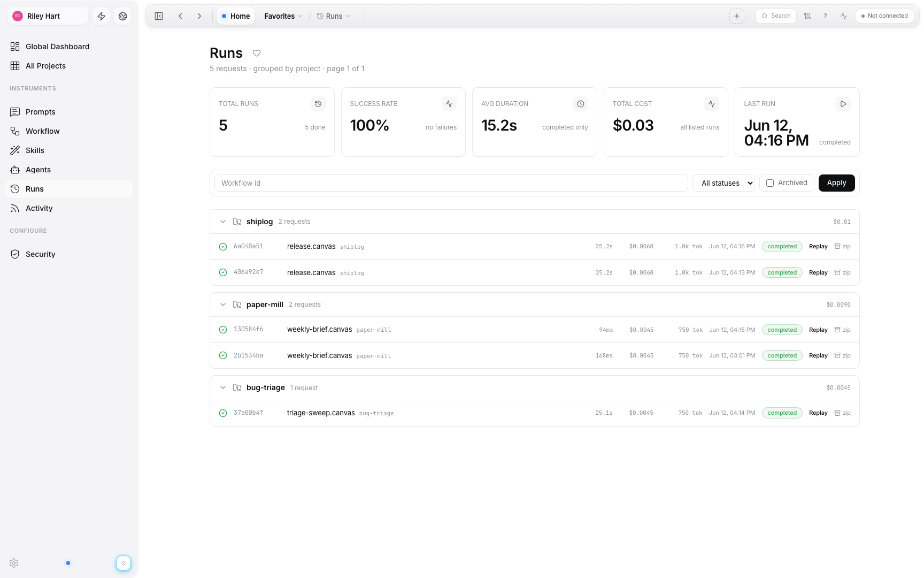
Task: Select Runs in sidebar
Action: click(69, 189)
